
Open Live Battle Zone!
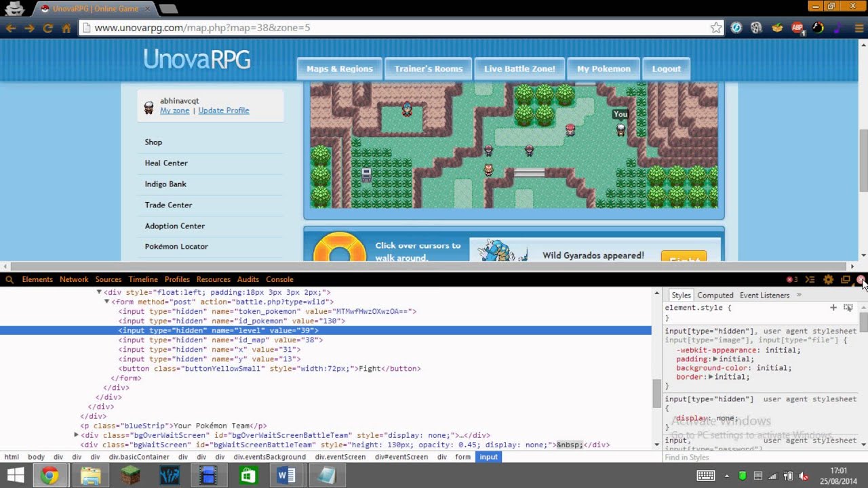pyautogui.click(x=519, y=68)
